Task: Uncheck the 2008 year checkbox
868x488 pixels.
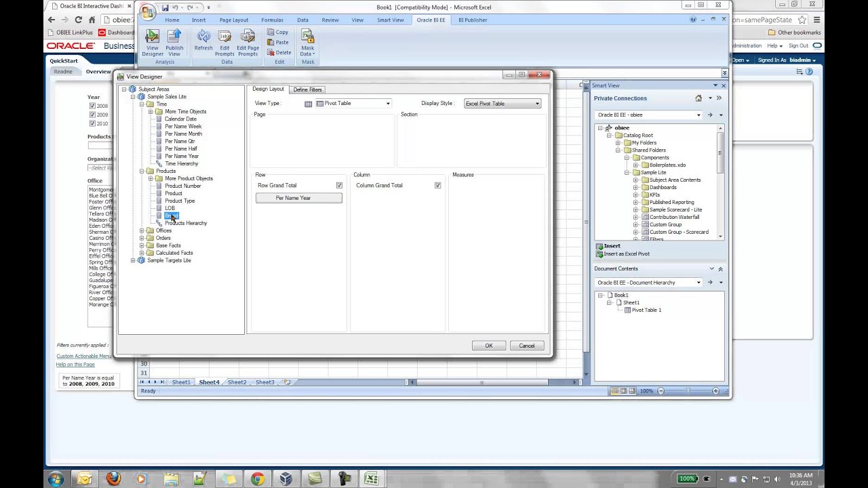Action: 92,106
